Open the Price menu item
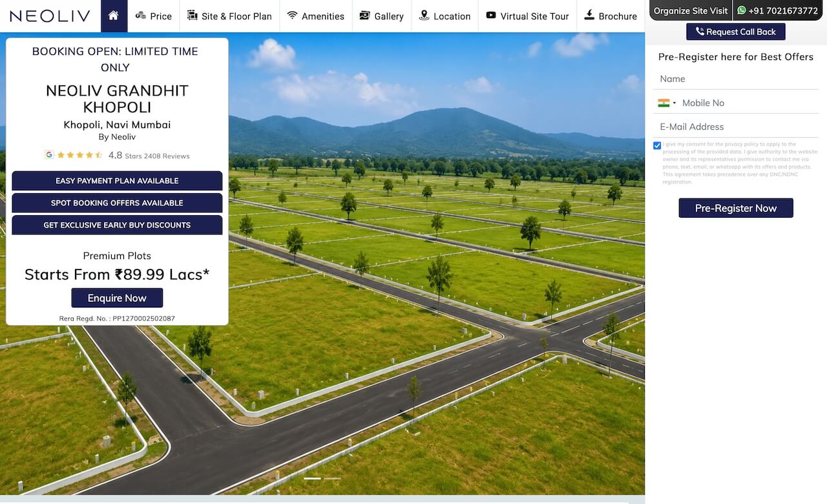This screenshot has height=504, width=827. [154, 16]
